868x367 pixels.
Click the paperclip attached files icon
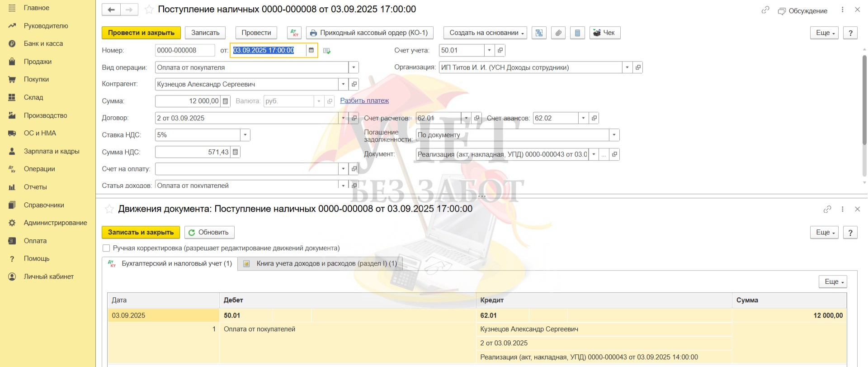point(558,33)
